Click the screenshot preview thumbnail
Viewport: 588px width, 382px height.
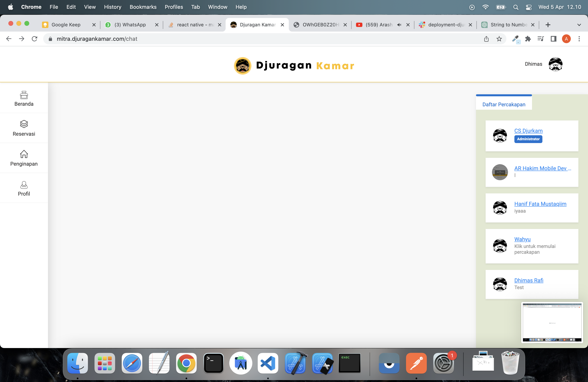[x=552, y=322]
